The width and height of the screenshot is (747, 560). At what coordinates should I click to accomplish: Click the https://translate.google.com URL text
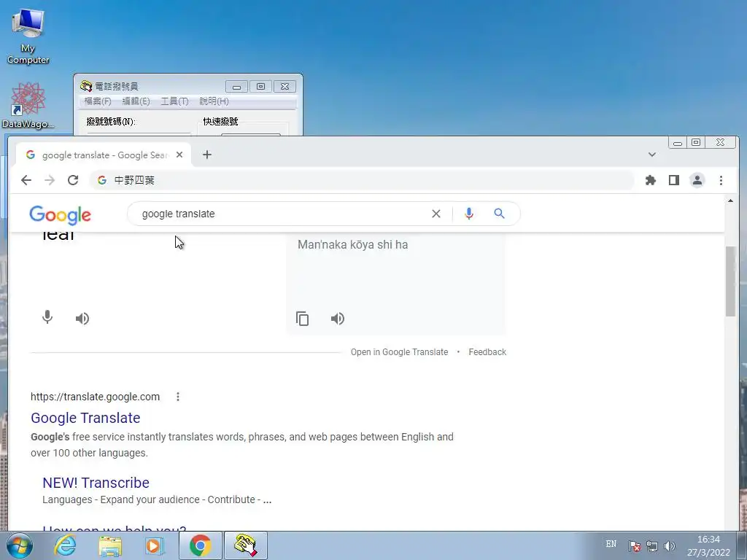pos(96,397)
